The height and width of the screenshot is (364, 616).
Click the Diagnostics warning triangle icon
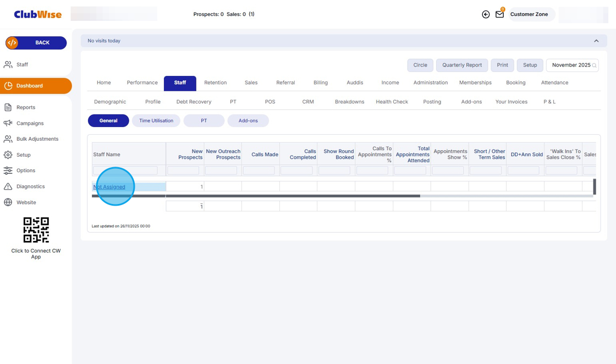8,186
